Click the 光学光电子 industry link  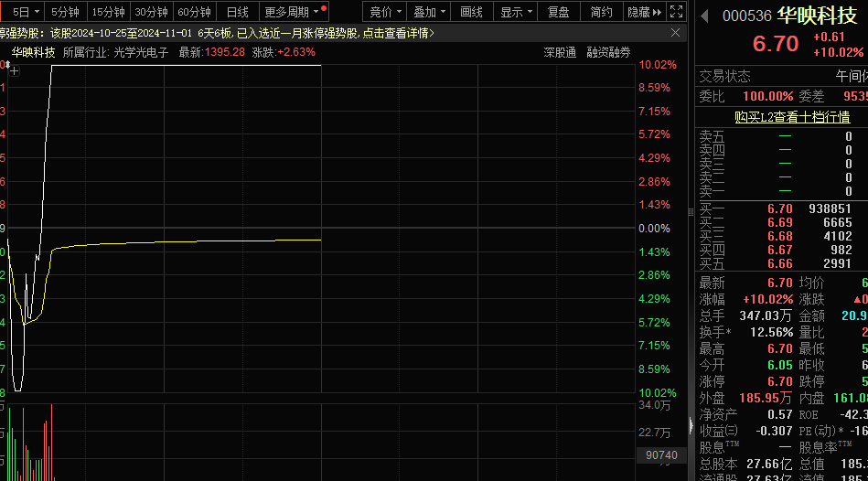coord(141,52)
